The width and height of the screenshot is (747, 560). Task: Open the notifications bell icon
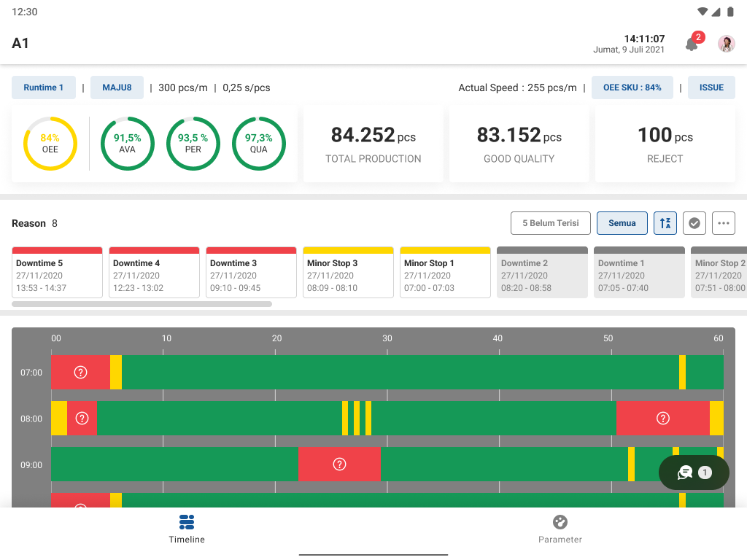(692, 44)
